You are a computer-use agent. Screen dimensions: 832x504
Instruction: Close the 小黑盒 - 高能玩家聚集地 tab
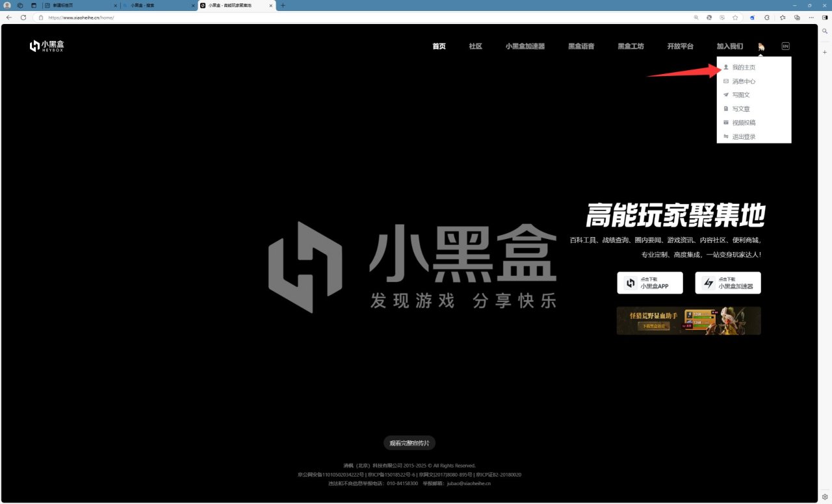click(271, 5)
